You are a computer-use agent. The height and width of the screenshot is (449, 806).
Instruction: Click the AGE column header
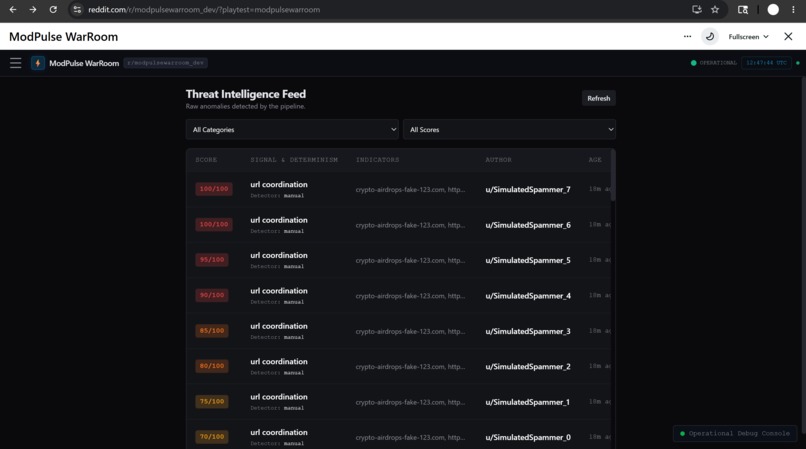coord(595,160)
